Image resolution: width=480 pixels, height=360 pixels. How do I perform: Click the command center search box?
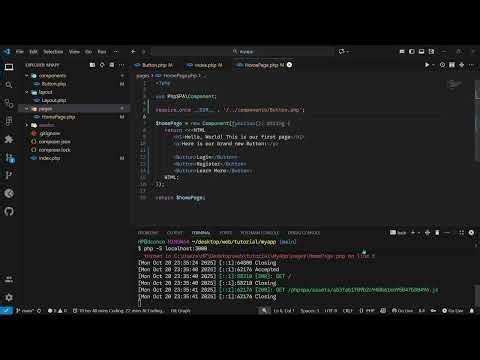(x=242, y=52)
